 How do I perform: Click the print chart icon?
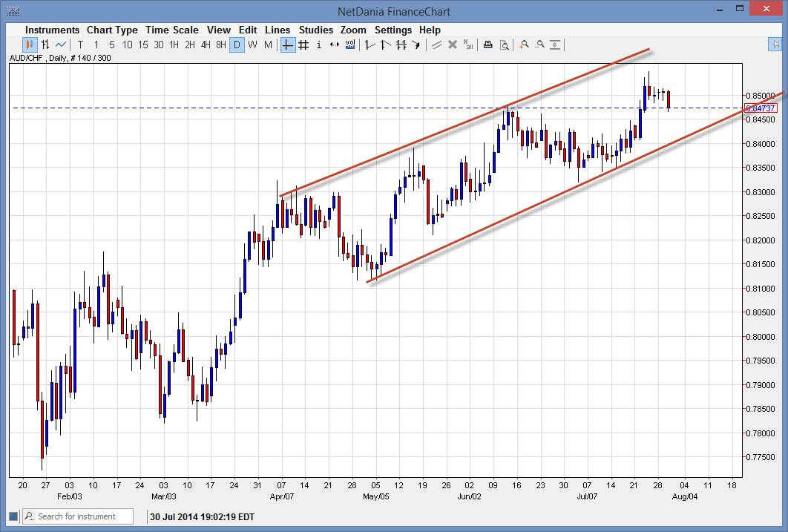pyautogui.click(x=487, y=45)
